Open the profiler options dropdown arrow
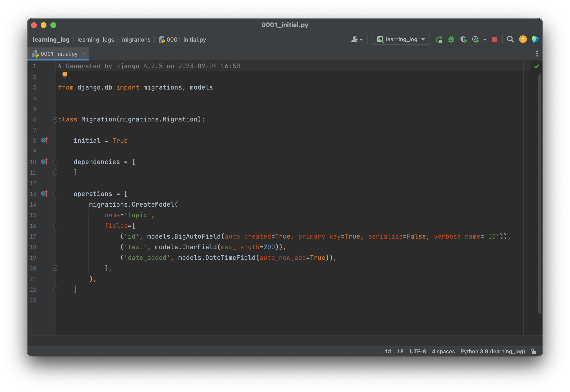 485,40
